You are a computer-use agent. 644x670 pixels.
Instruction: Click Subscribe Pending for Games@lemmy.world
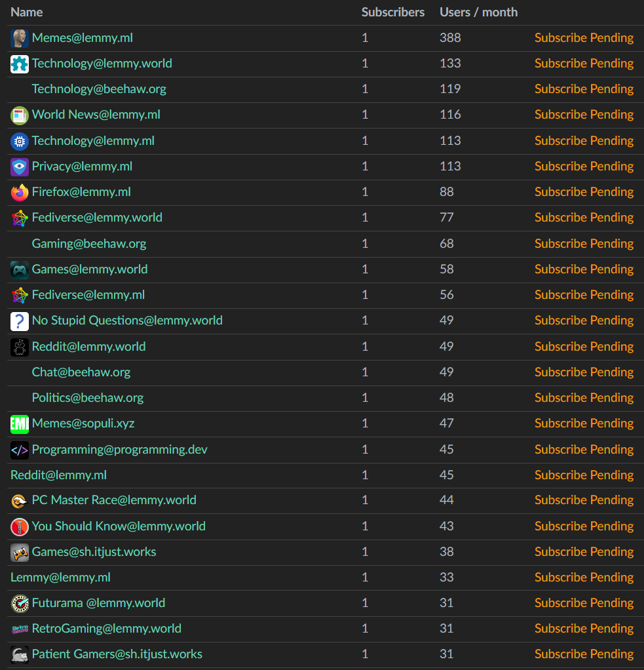click(584, 269)
